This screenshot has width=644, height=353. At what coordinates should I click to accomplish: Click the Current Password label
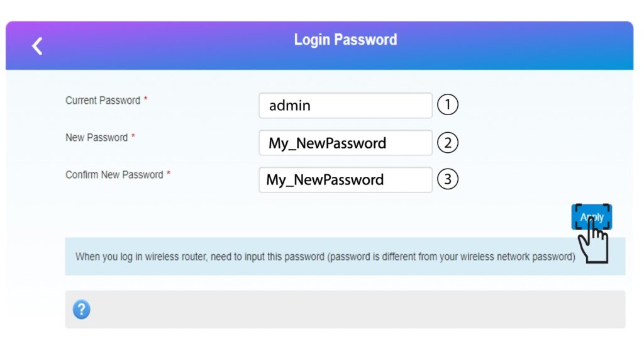click(103, 101)
